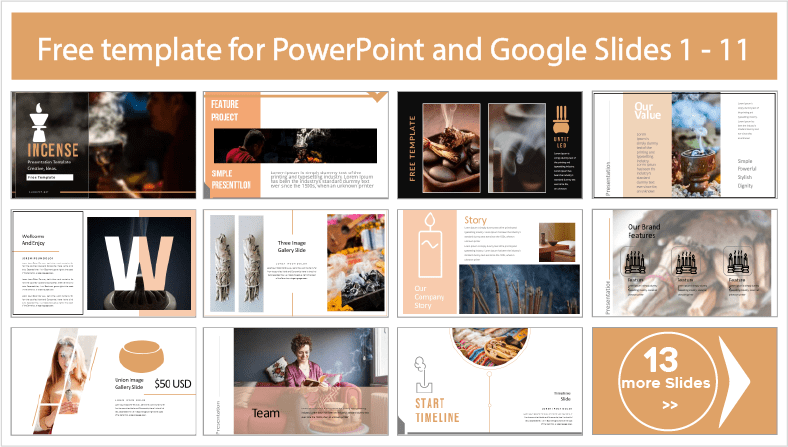The height and width of the screenshot is (447, 788).
Task: Click the white arrow beside 13 more Slides
Action: tap(735, 382)
